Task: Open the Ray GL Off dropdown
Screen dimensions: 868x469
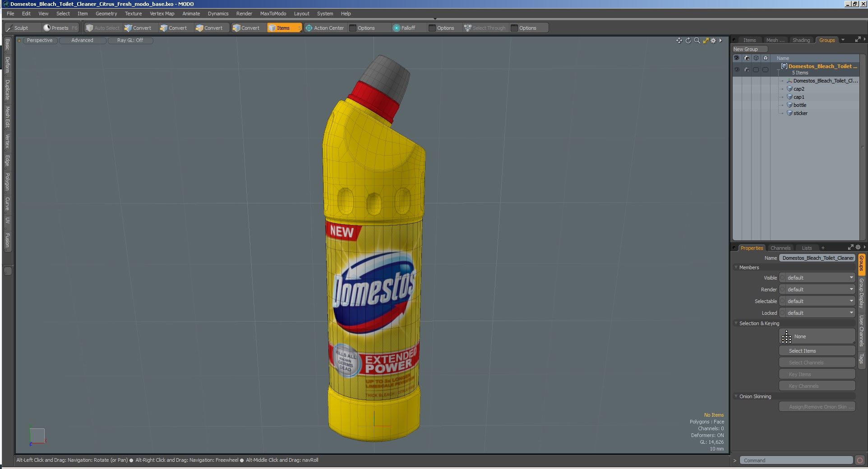Action: click(130, 41)
